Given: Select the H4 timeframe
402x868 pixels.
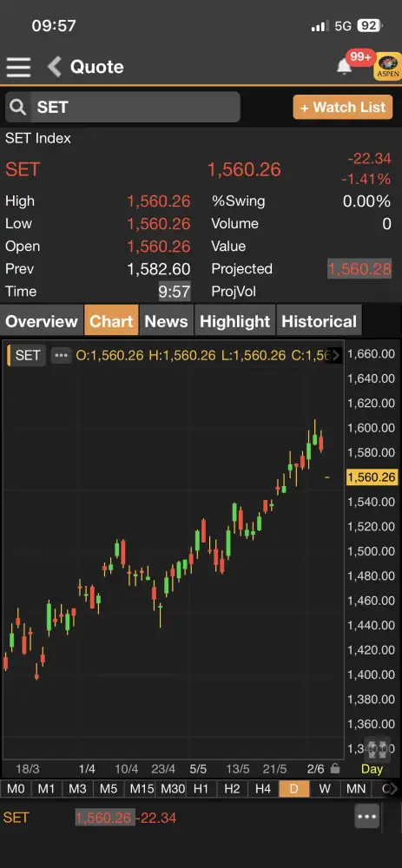Looking at the screenshot, I should [263, 788].
